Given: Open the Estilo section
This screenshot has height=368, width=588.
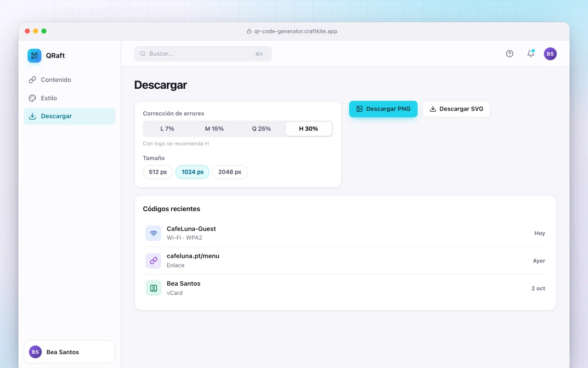Looking at the screenshot, I should click(x=69, y=98).
